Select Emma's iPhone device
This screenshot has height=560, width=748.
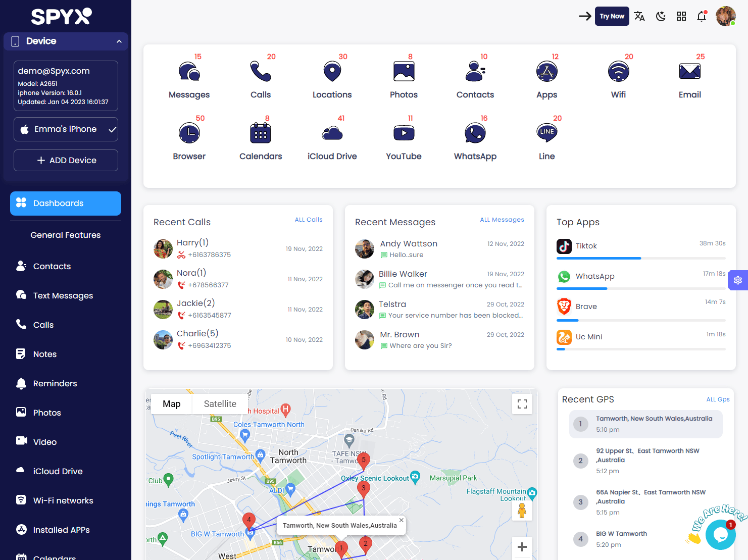tap(66, 129)
